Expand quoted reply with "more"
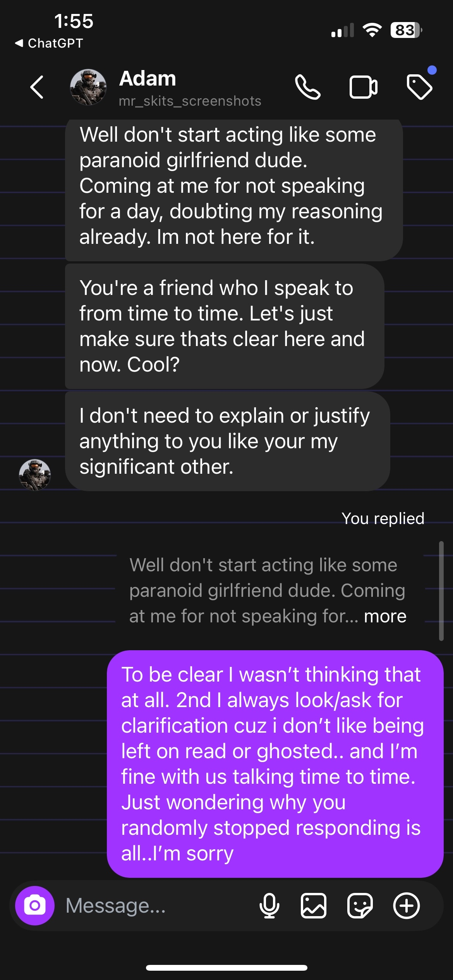453x980 pixels. [385, 616]
